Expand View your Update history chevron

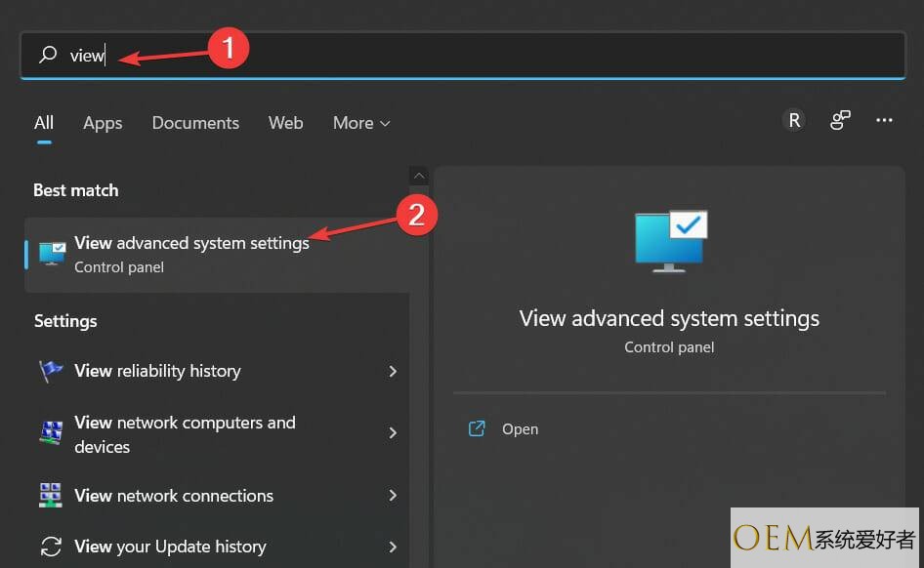point(393,547)
